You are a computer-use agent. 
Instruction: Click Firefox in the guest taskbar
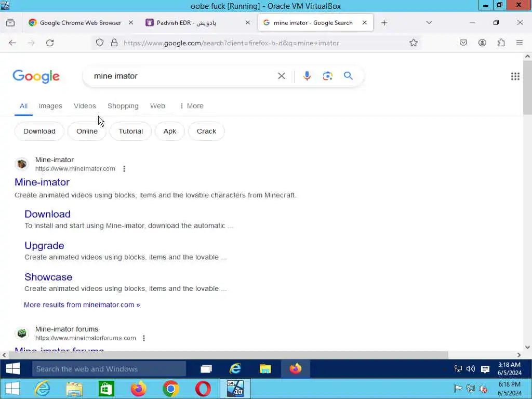296,368
